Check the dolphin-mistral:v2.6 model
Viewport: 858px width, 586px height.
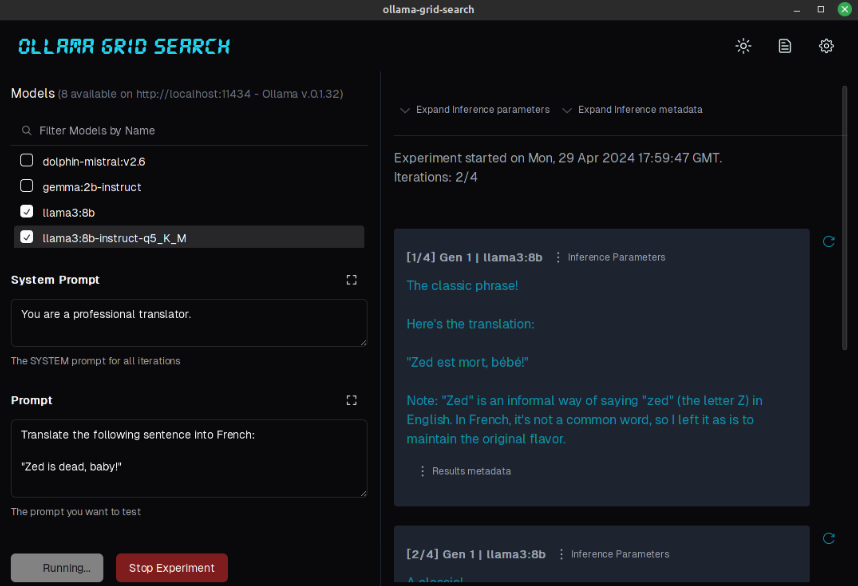(26, 160)
